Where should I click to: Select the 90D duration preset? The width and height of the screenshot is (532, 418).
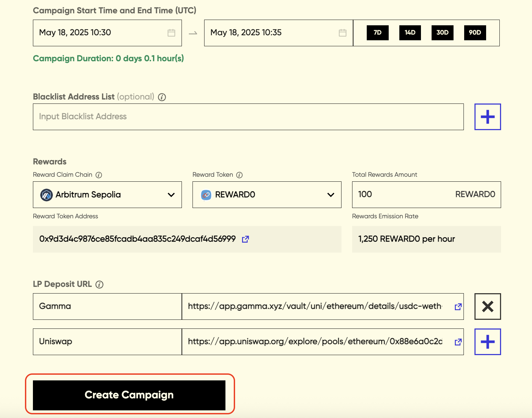(x=475, y=33)
